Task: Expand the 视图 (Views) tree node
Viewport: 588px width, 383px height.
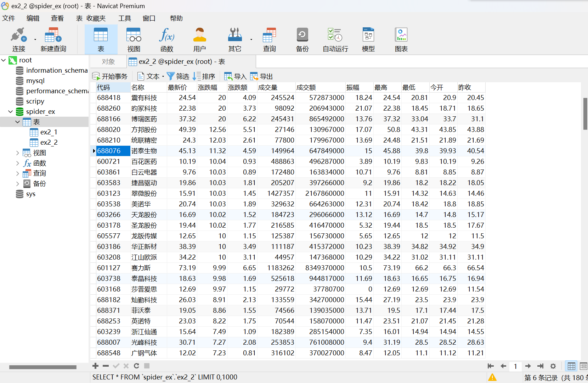Action: (x=18, y=153)
